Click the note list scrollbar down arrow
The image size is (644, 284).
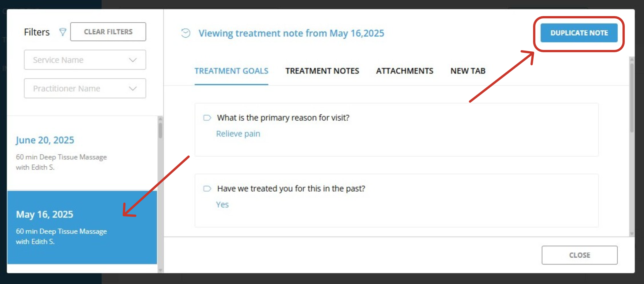click(x=160, y=270)
